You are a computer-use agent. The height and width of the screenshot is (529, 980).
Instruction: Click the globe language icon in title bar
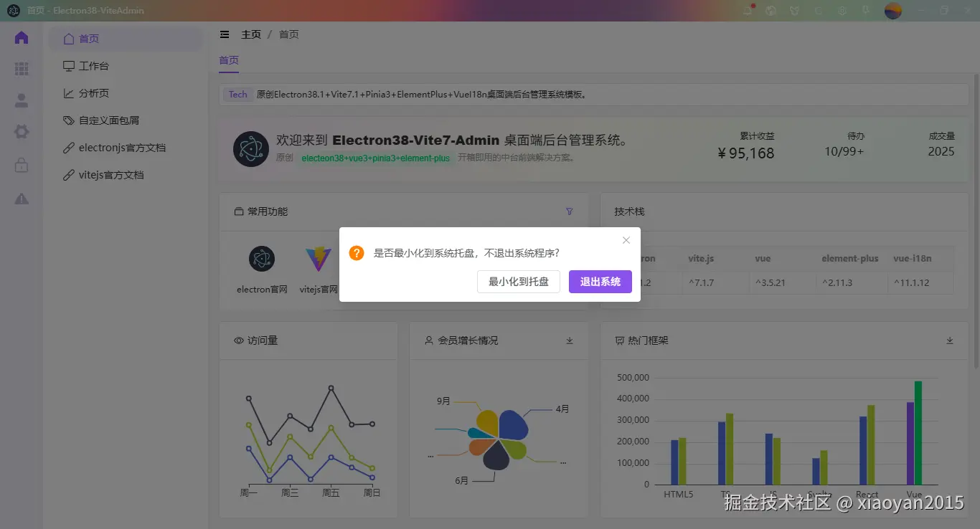pos(771,11)
